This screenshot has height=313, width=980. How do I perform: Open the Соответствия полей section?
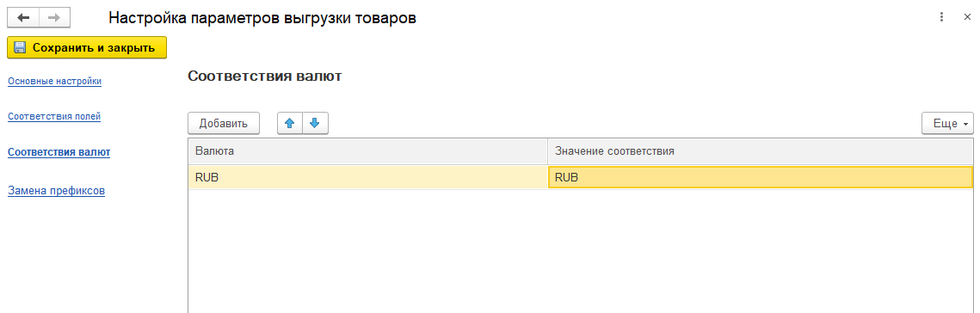click(54, 116)
